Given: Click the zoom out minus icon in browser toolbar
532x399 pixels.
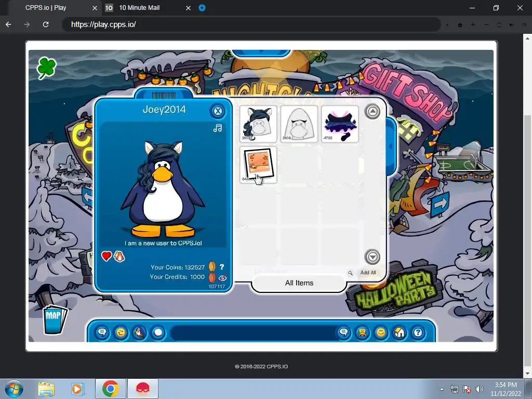Looking at the screenshot, I should [486, 24].
